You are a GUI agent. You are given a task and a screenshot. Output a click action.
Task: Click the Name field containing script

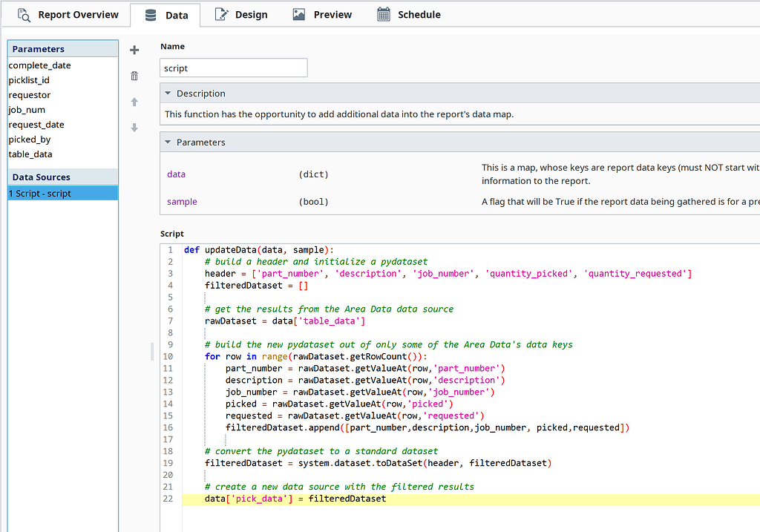click(233, 68)
